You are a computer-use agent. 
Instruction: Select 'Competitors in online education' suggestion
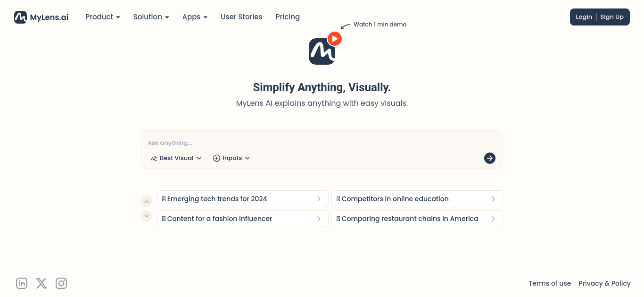[x=417, y=199]
